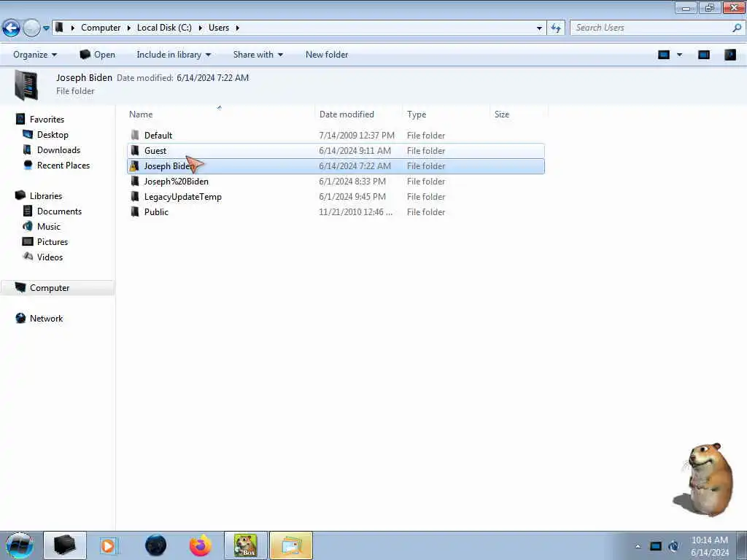Click the Forward navigation arrow button

point(31,28)
